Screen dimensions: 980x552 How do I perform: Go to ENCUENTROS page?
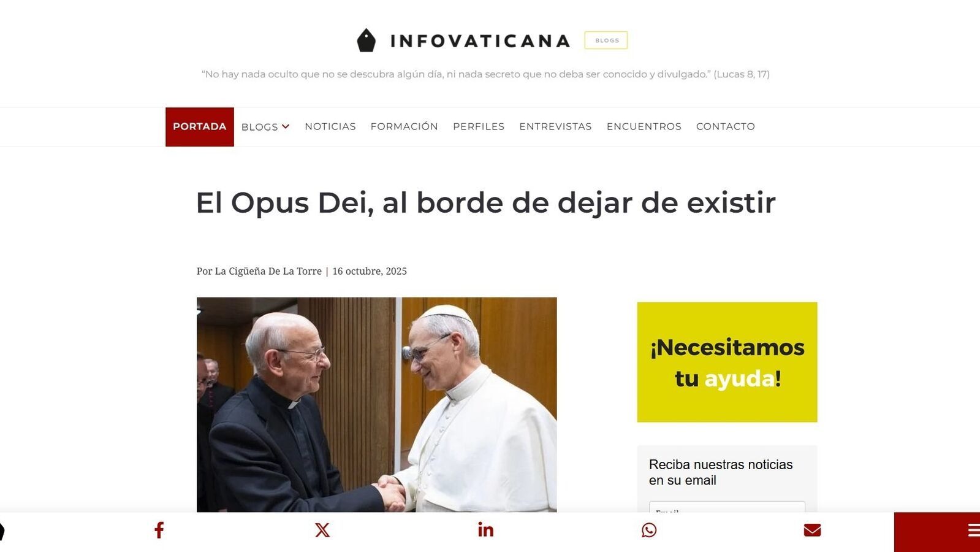[x=644, y=126]
